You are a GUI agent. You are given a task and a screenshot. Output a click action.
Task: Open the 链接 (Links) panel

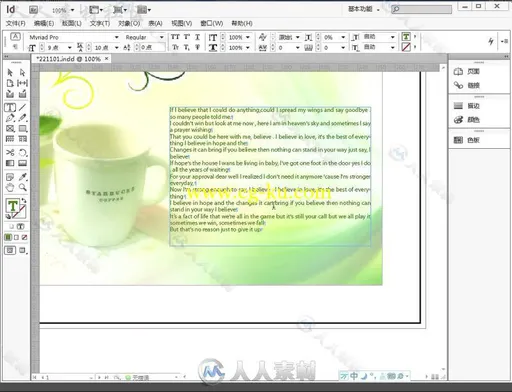click(467, 85)
